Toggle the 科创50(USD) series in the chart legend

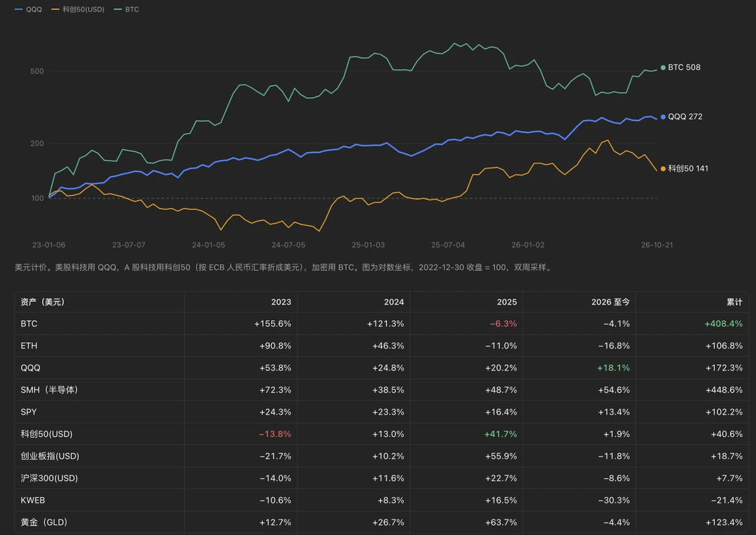pos(78,9)
